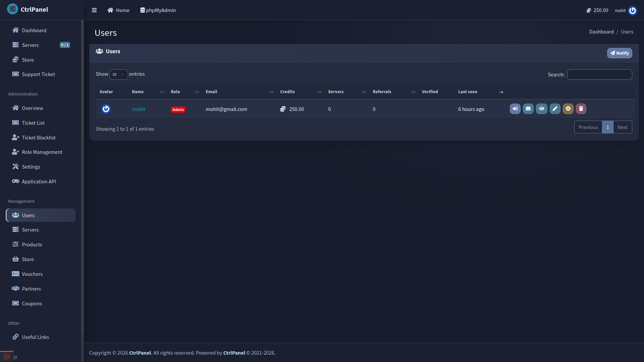This screenshot has height=362, width=644.
Task: Open Dashboard in the sidebar
Action: [x=41, y=30]
